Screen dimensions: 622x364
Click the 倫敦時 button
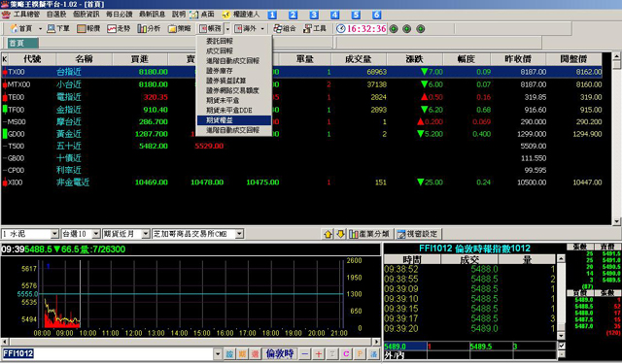(x=279, y=353)
